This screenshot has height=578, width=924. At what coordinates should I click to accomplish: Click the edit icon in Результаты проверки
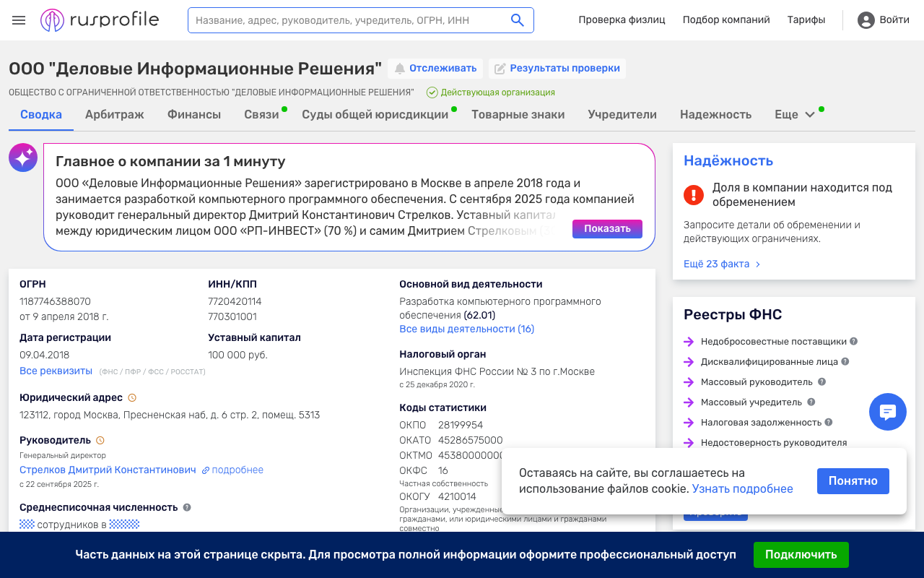tap(500, 69)
